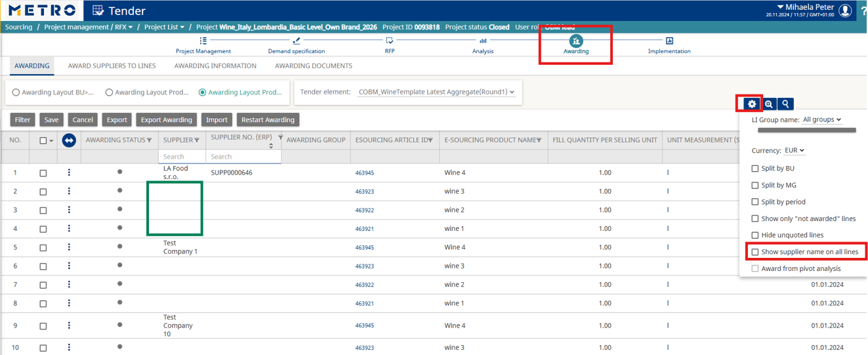Open the Tender element dropdown
This screenshot has height=355, width=868.
[x=437, y=93]
